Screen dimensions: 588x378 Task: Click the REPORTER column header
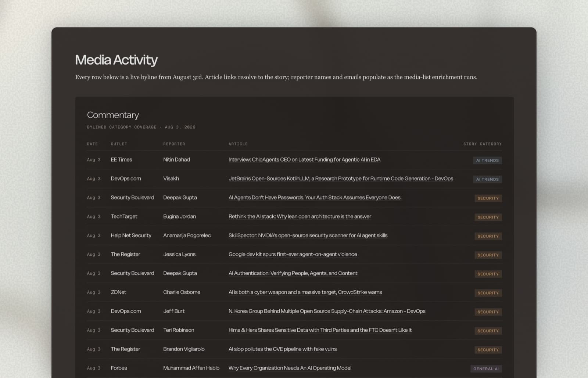(x=174, y=144)
